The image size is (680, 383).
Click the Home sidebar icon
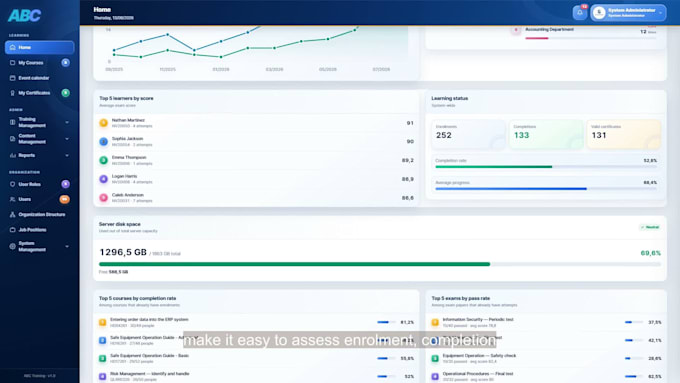click(x=13, y=47)
